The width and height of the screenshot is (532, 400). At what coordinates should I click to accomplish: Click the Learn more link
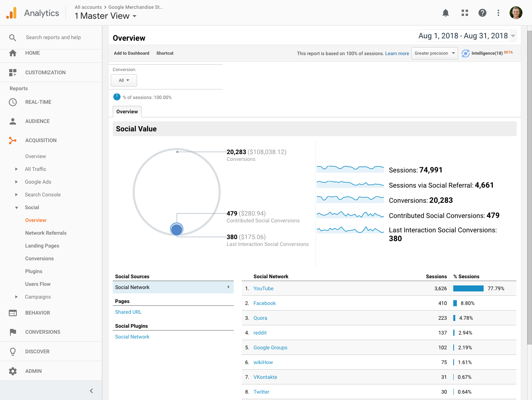pos(397,53)
